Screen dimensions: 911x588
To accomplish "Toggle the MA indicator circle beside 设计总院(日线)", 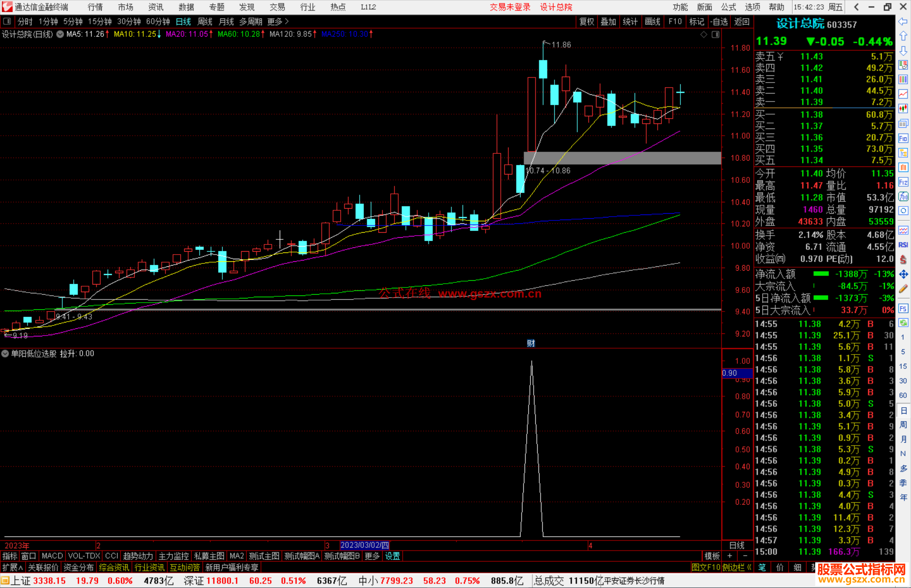I will coord(60,34).
